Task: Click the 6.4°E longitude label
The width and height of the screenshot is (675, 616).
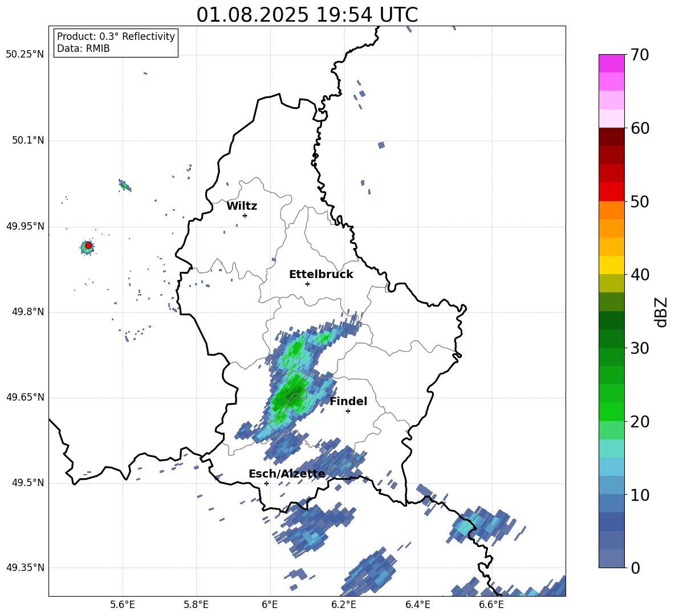Action: [417, 605]
